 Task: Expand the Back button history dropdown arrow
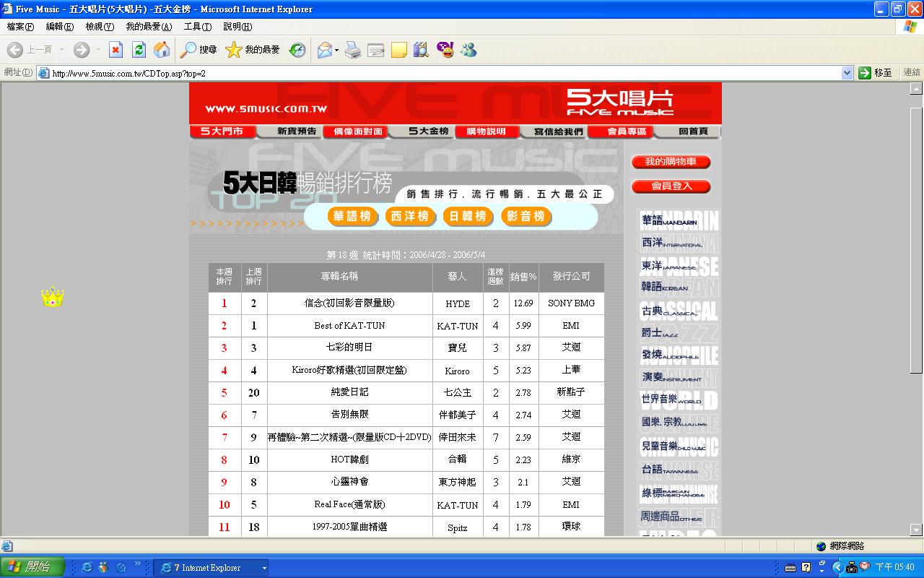tap(62, 50)
